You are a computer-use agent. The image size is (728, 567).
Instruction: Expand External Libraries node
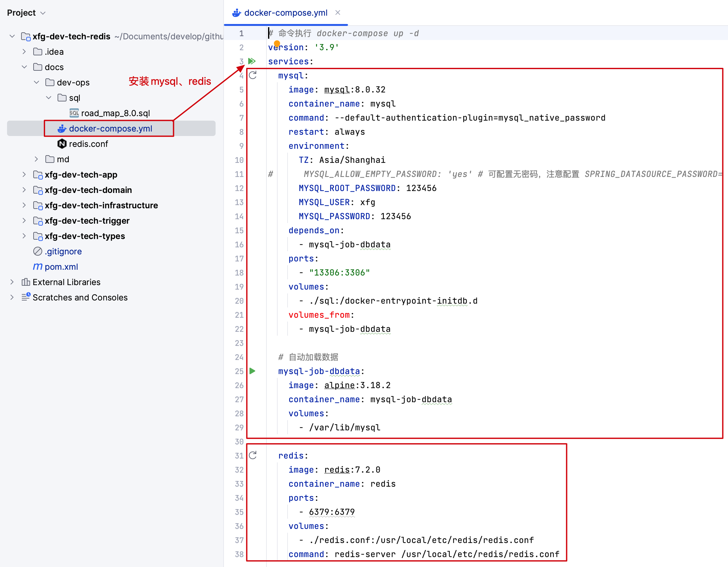pos(12,282)
